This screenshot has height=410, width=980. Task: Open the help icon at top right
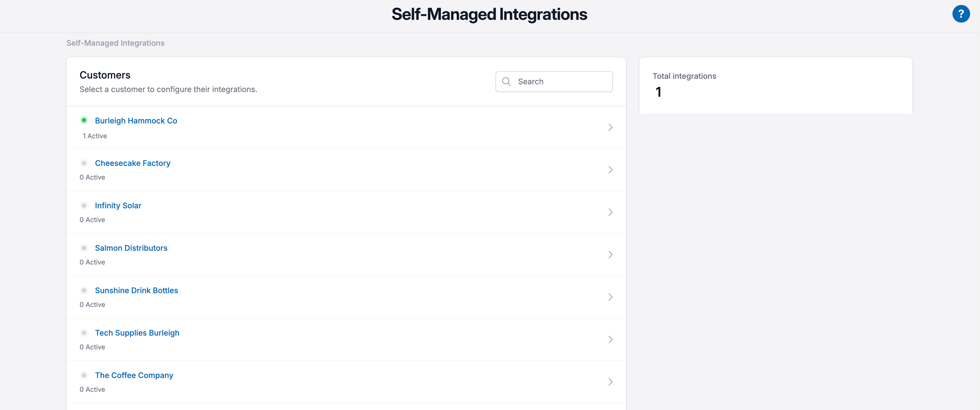point(961,14)
